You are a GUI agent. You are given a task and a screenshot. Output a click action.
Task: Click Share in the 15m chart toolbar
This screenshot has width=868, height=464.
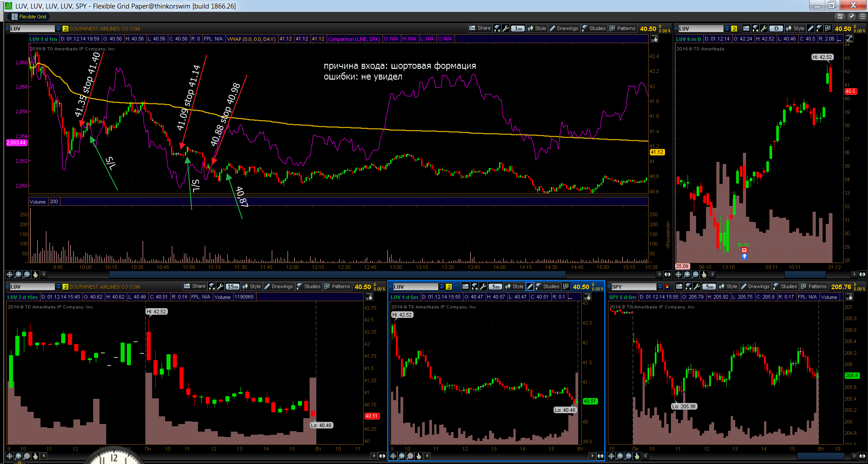click(194, 286)
